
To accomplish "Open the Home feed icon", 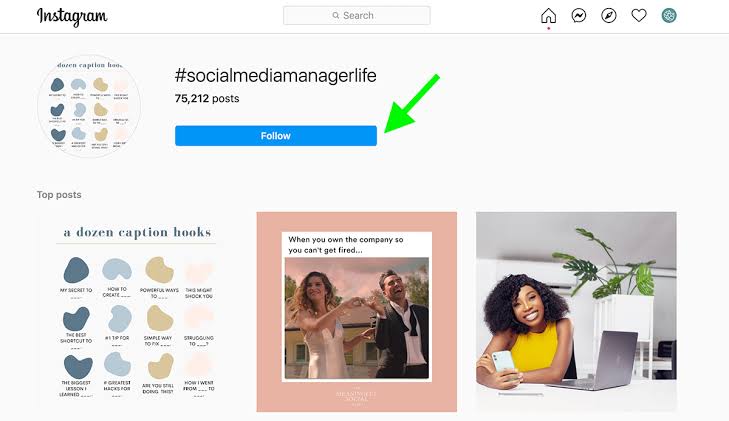I will (x=549, y=16).
